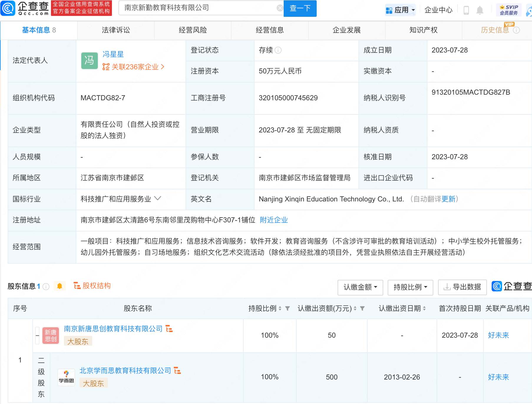Image resolution: width=532 pixels, height=404 pixels.
Task: Click the 新唐思创 company logo thumbnail
Action: click(51, 336)
